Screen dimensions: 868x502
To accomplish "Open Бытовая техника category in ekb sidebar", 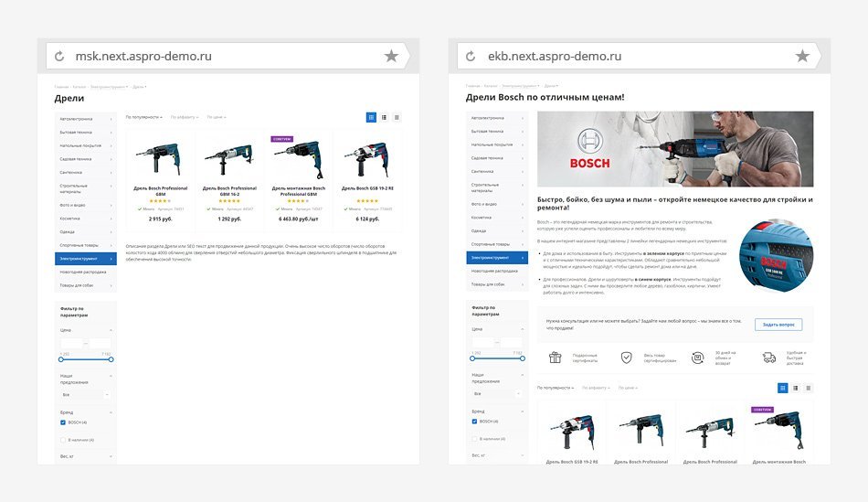I will [497, 132].
